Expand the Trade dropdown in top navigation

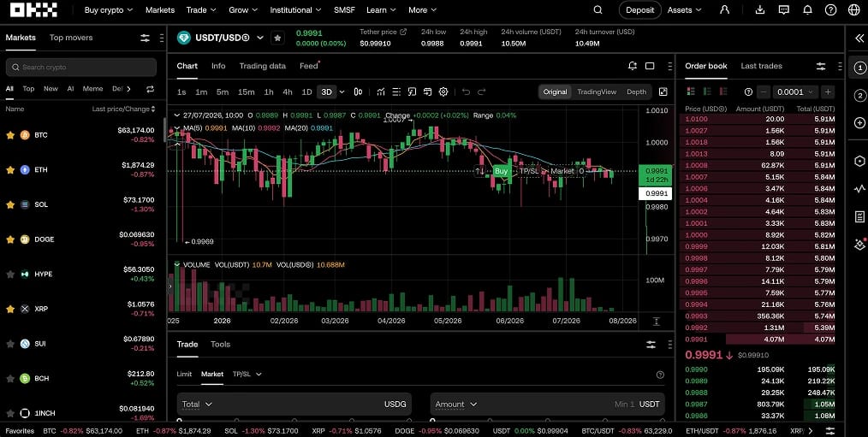coord(201,10)
